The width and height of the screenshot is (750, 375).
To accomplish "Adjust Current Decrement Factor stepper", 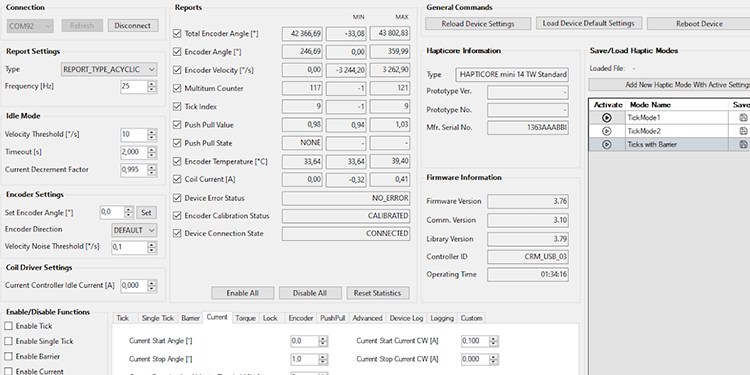I will coord(152,170).
